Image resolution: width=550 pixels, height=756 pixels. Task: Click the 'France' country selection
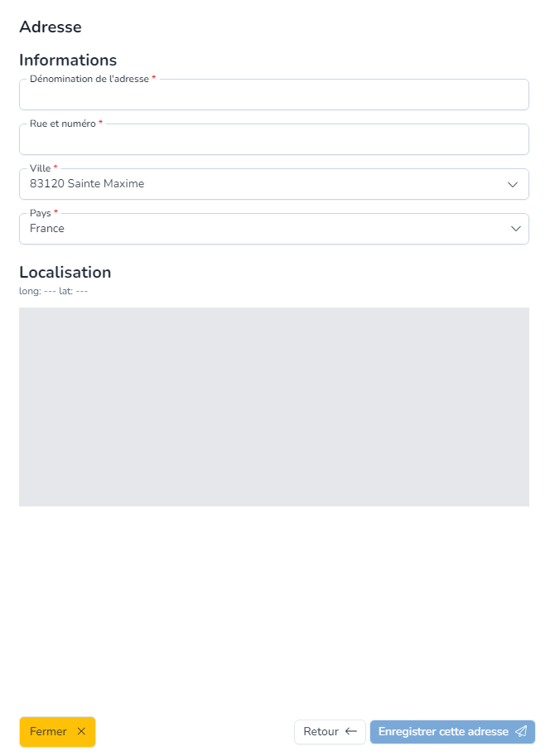tap(47, 229)
